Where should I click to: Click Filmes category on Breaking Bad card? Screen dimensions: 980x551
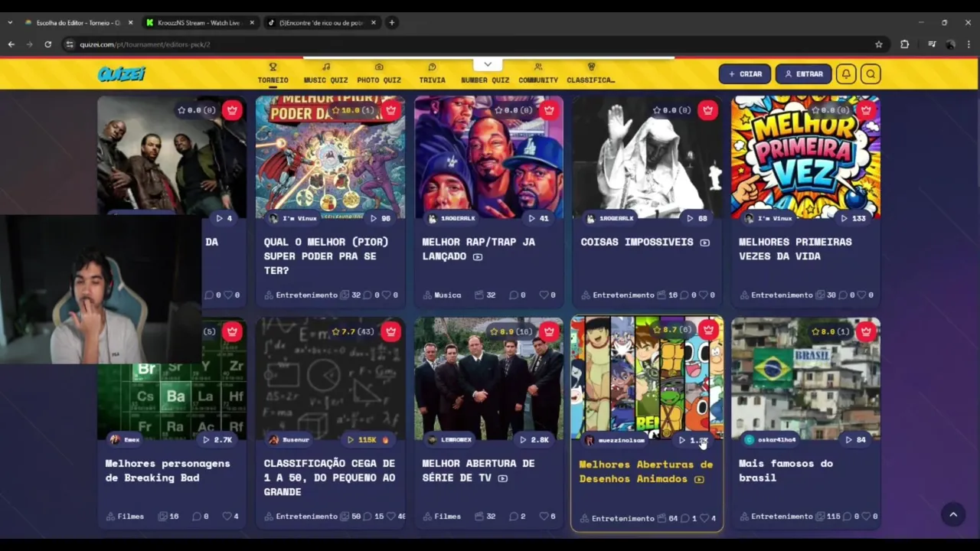125,516
